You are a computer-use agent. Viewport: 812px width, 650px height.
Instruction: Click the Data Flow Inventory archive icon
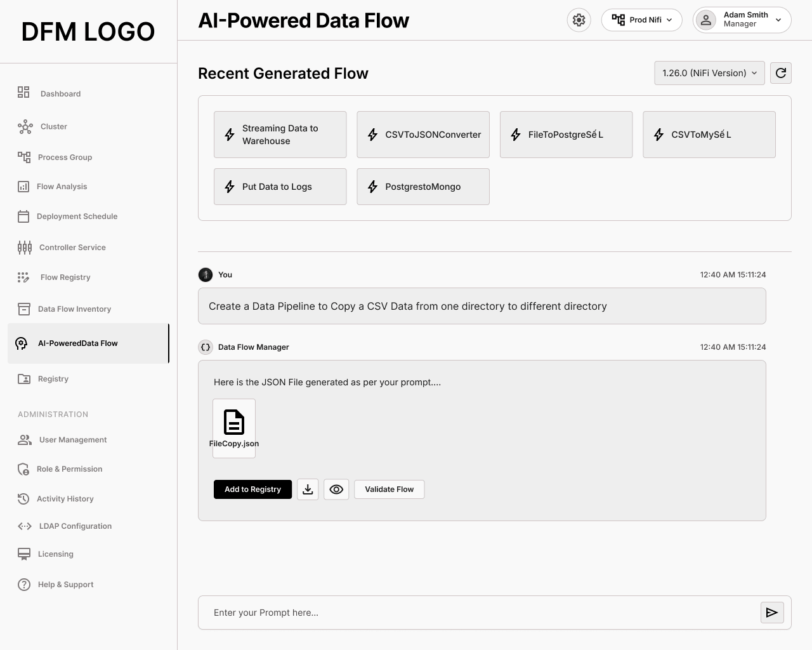pos(24,308)
